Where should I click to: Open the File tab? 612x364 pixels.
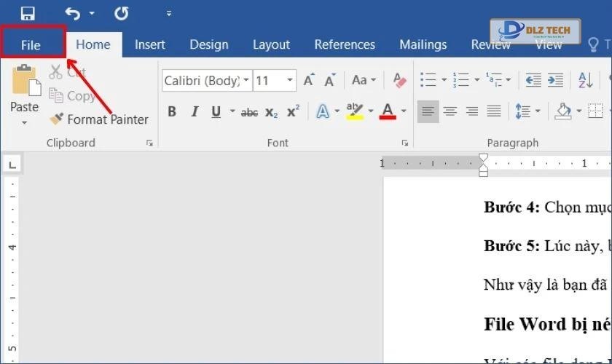31,44
